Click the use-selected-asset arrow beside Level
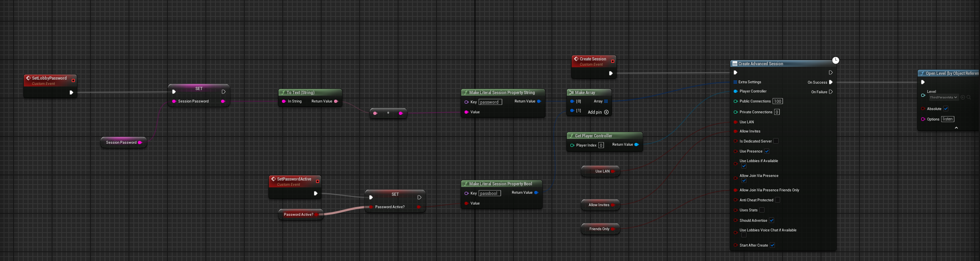The height and width of the screenshot is (261, 980). click(963, 97)
